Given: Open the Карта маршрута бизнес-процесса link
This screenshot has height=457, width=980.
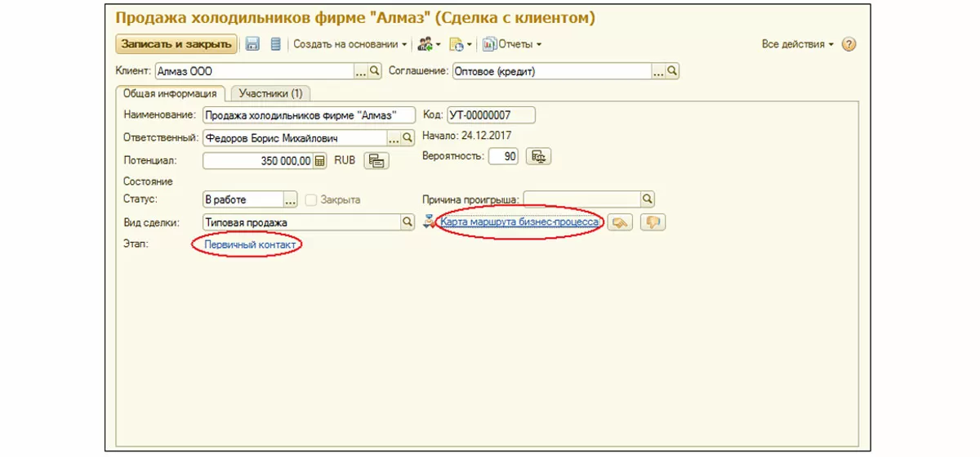Looking at the screenshot, I should coord(521,222).
